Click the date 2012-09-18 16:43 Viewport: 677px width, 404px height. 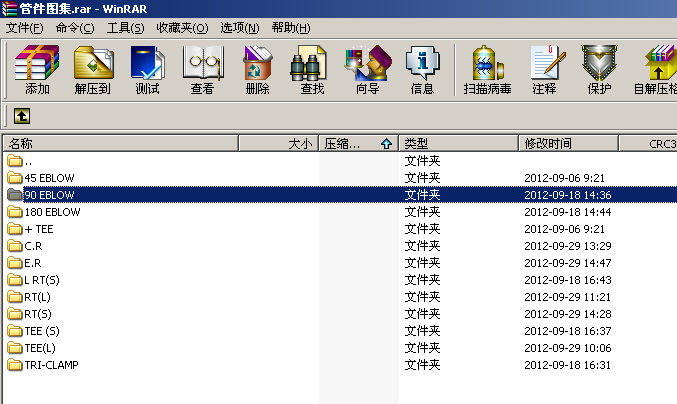click(568, 280)
